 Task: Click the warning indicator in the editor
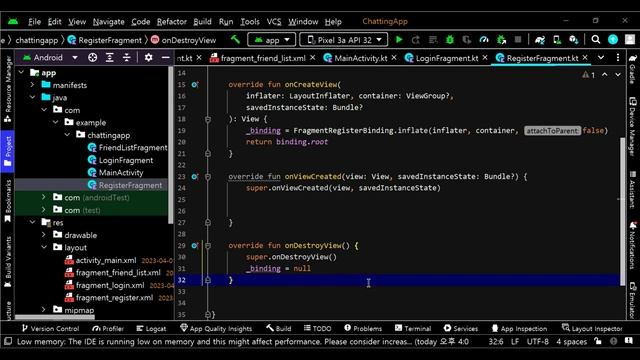(589, 75)
